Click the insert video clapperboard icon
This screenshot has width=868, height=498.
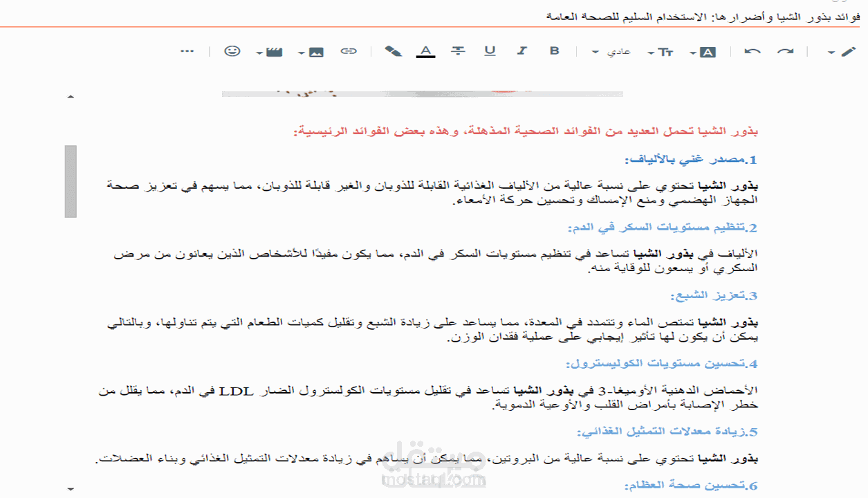275,52
